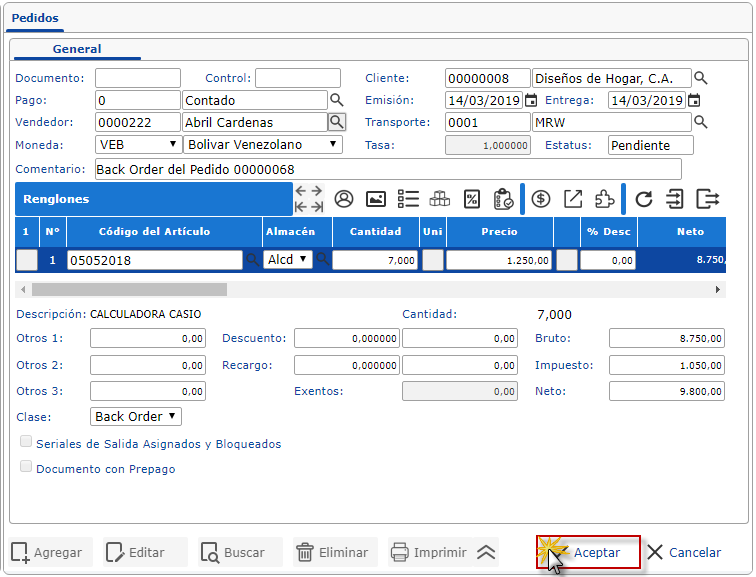The height and width of the screenshot is (577, 756).
Task: Expand the Clase Back Order dropdown
Action: coord(137,416)
